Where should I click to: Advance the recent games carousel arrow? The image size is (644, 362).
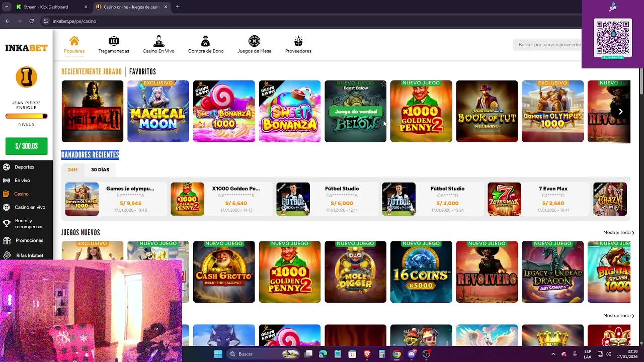click(620, 112)
